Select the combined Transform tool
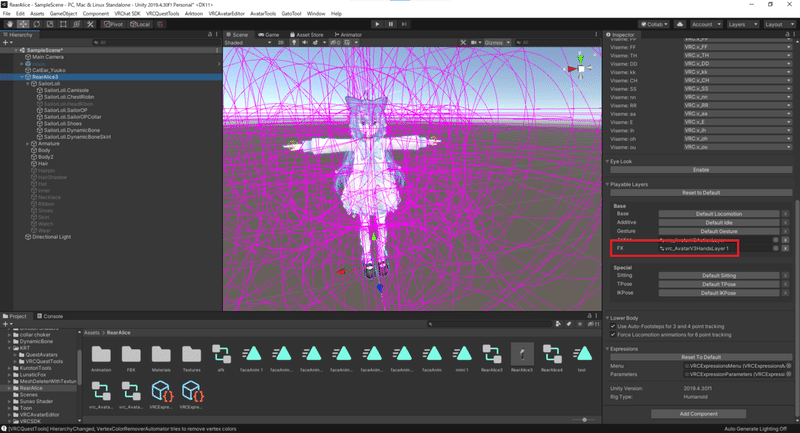800x433 pixels. coord(76,24)
